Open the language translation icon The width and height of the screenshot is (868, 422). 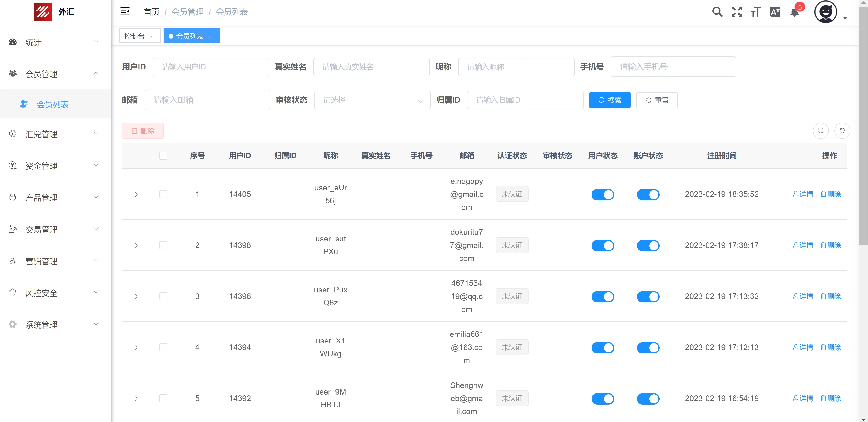tap(775, 12)
